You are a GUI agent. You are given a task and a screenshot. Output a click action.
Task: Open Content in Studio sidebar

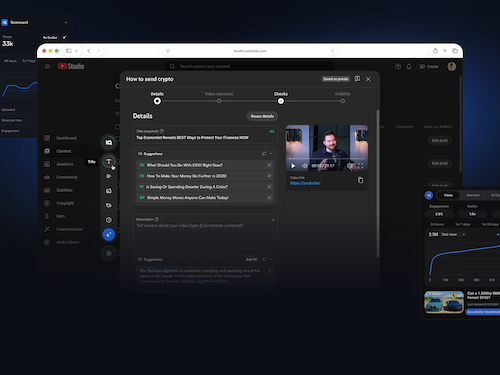click(x=64, y=151)
